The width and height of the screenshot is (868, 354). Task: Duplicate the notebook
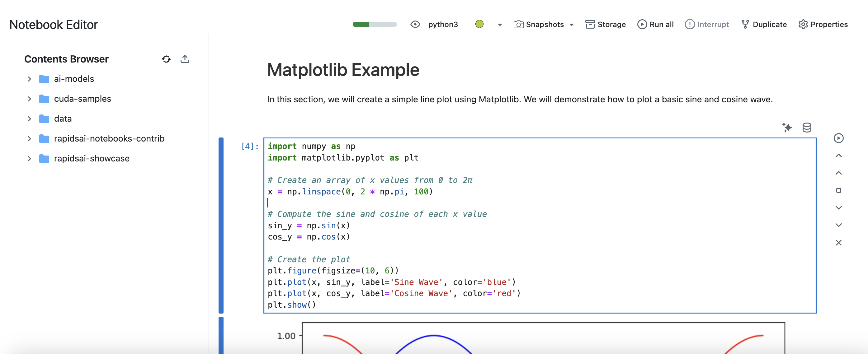tap(764, 24)
